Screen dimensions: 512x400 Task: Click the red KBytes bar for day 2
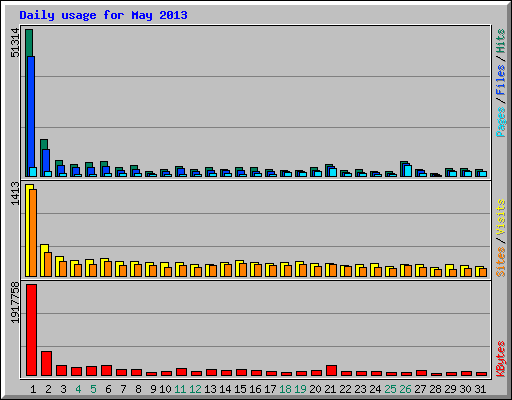pyautogui.click(x=46, y=363)
